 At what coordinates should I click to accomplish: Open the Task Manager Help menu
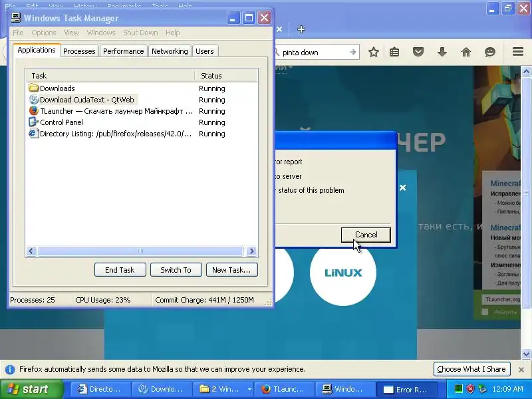[173, 33]
